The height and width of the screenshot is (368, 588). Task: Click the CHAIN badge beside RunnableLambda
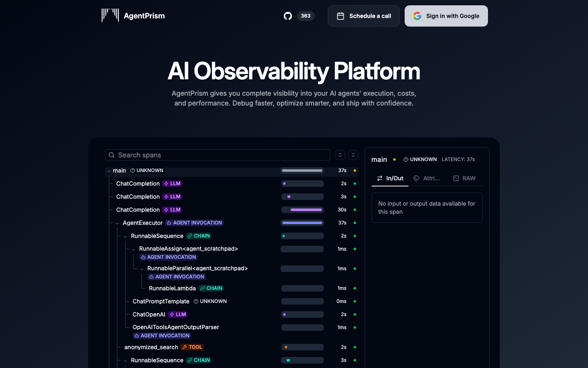tap(211, 288)
